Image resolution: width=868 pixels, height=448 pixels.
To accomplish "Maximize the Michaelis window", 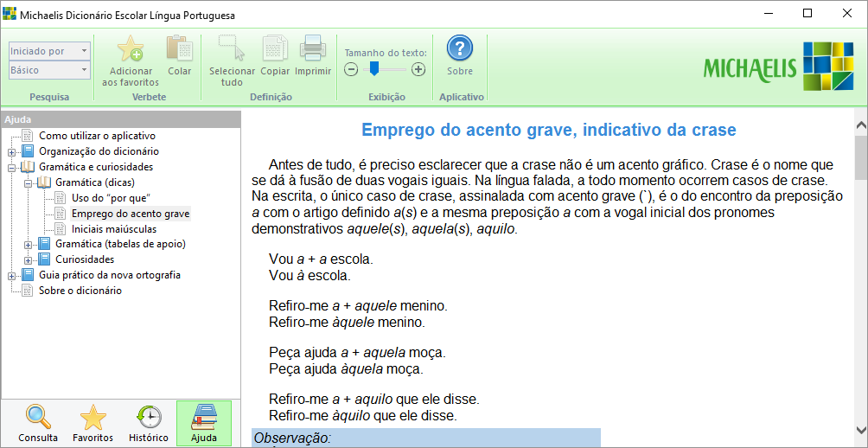I will pyautogui.click(x=807, y=14).
